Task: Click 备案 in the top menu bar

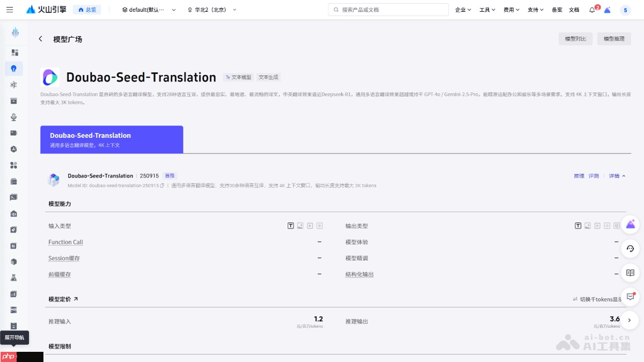Action: (557, 9)
